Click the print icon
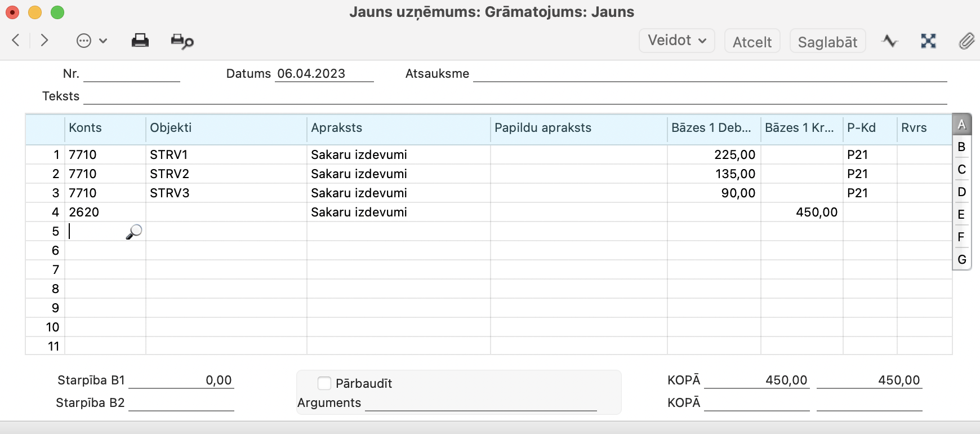The width and height of the screenshot is (980, 434). tap(140, 41)
